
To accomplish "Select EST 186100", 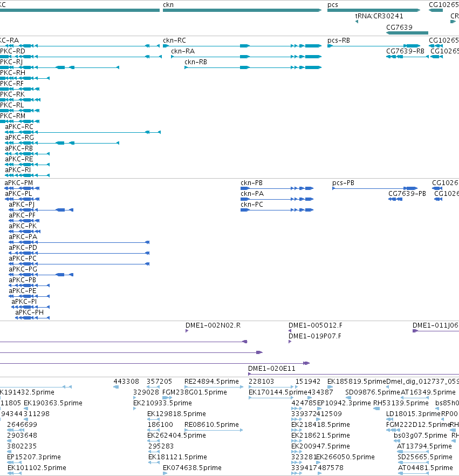I will (x=153, y=430).
